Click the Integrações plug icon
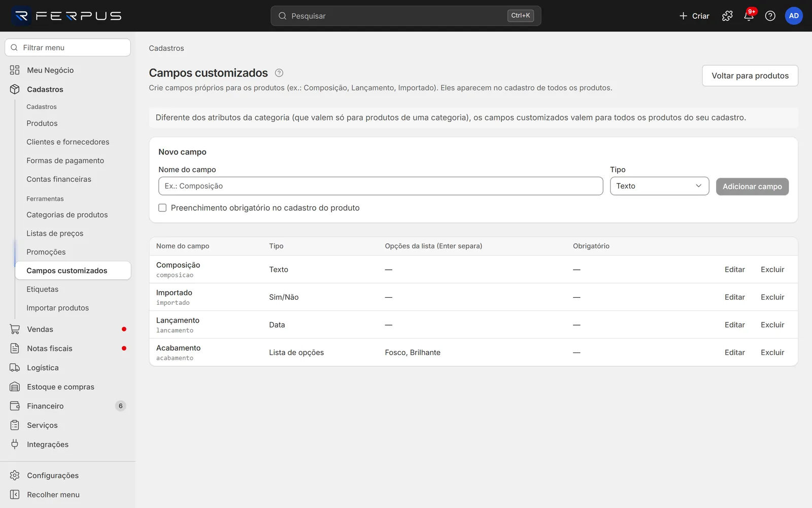This screenshot has width=812, height=508. point(15,444)
